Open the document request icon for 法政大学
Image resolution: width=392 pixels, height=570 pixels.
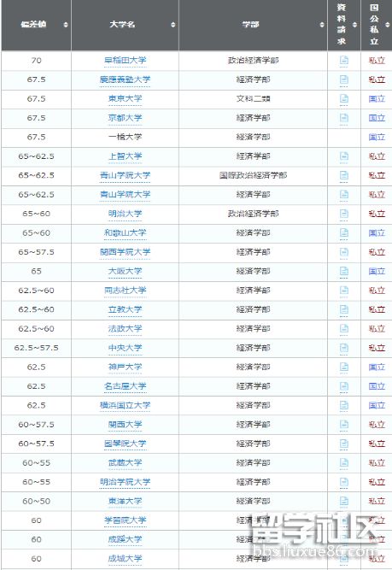click(x=343, y=329)
